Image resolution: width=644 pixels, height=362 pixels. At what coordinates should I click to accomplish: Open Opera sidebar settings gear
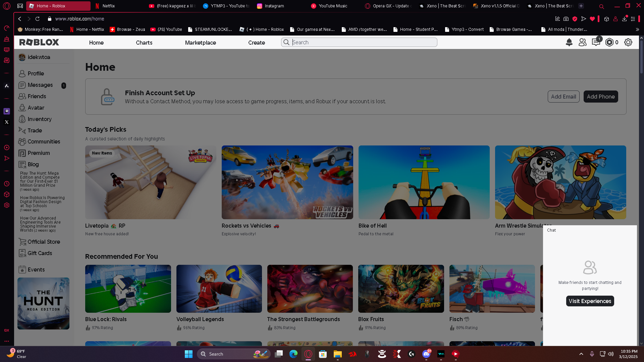click(7, 205)
